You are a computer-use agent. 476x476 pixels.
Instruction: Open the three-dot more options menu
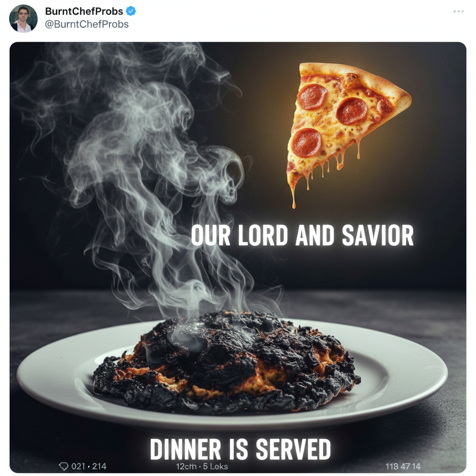pyautogui.click(x=459, y=12)
